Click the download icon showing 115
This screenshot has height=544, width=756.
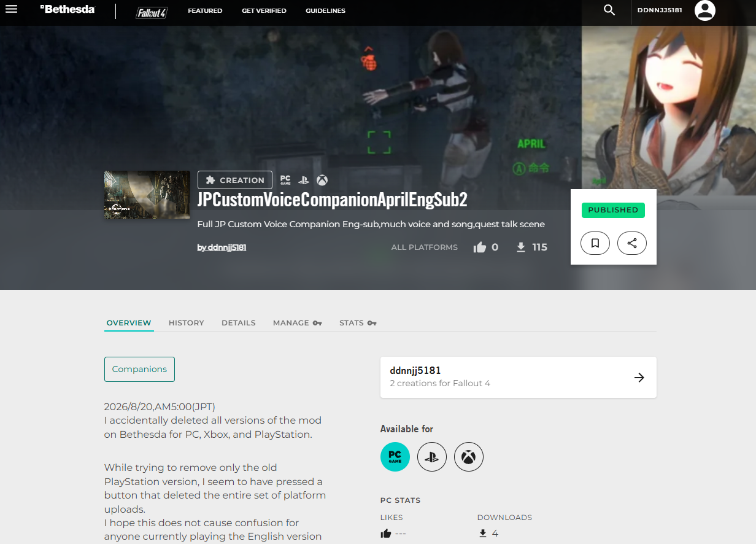point(521,247)
